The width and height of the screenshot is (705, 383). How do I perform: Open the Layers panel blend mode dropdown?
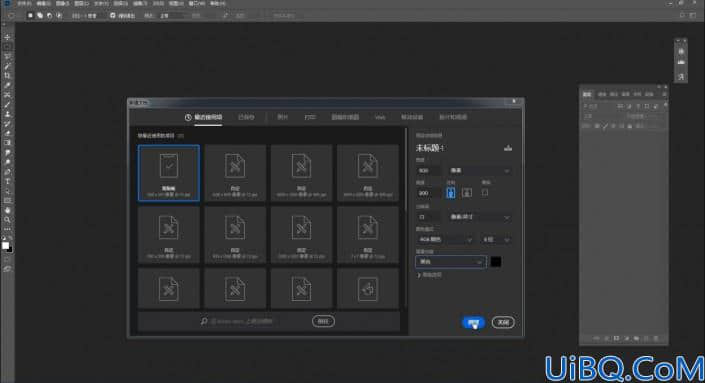point(602,116)
